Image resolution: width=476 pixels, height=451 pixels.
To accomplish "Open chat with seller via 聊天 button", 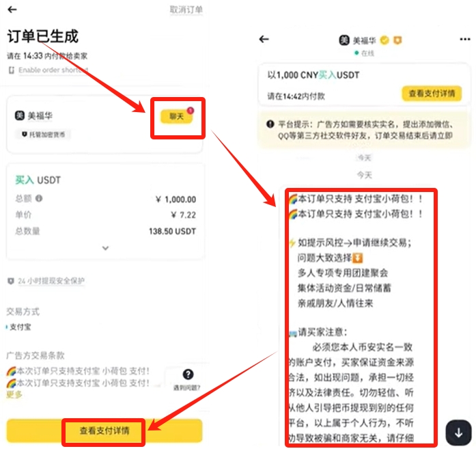I will coord(177,117).
